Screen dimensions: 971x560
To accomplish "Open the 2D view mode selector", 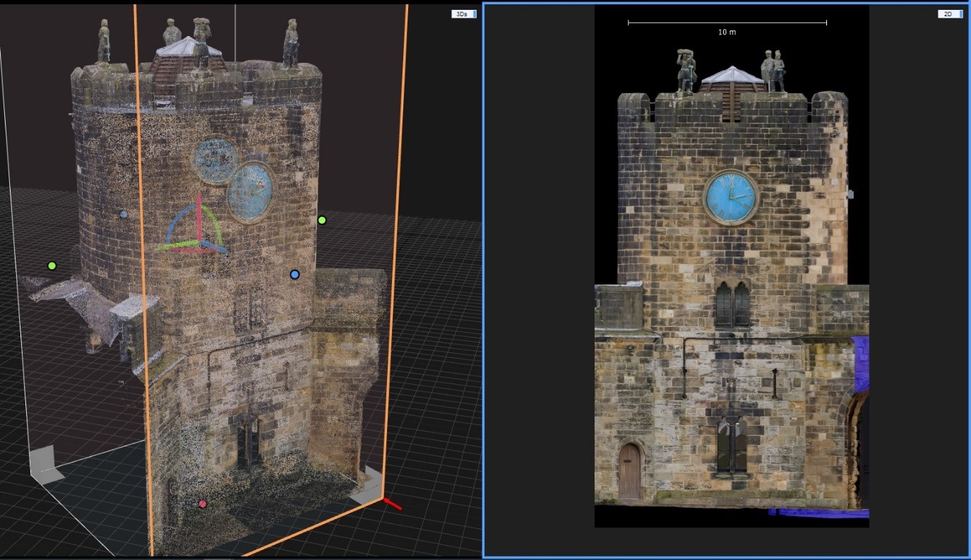I will pos(949,13).
